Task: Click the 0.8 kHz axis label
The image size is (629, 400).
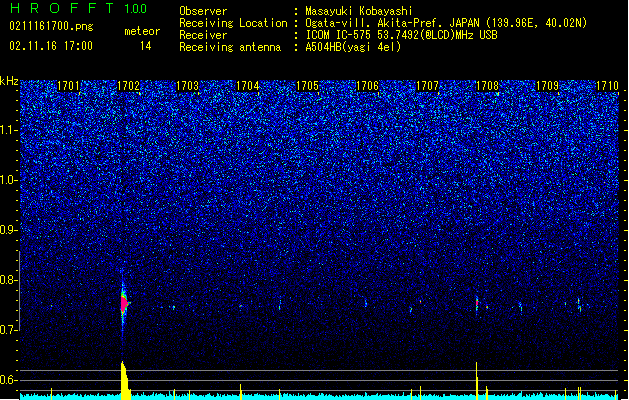Action: [x=9, y=280]
